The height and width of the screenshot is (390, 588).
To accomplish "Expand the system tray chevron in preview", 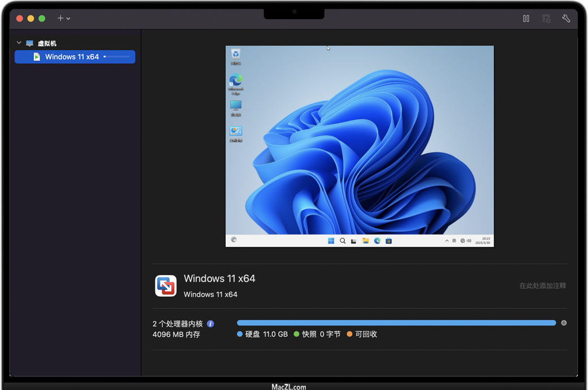I will tap(447, 241).
